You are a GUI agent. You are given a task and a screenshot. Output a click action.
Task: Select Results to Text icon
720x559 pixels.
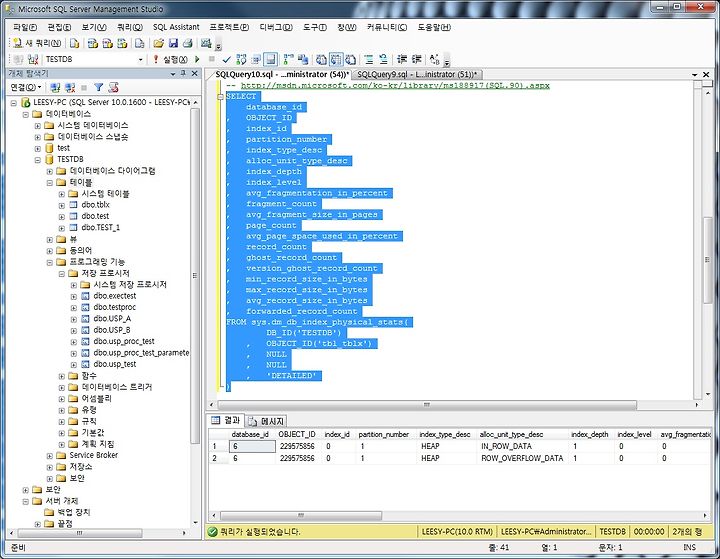point(321,59)
